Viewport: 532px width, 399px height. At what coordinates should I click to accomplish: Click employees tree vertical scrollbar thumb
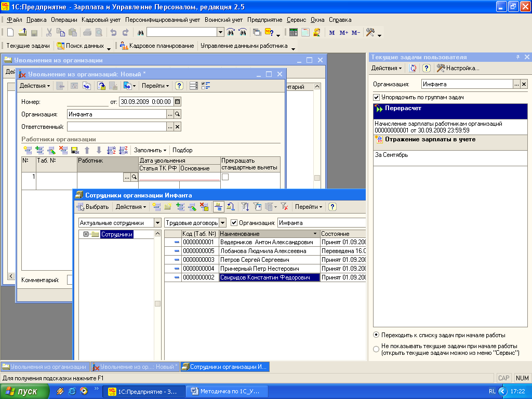[x=157, y=303]
